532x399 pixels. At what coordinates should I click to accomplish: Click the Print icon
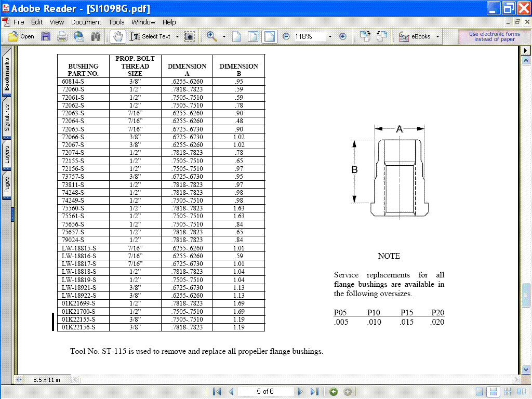click(x=62, y=36)
